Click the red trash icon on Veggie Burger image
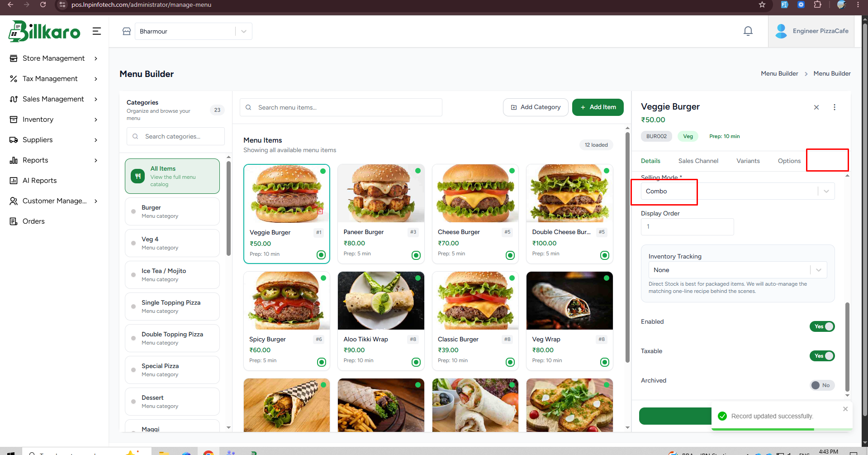868x455 pixels. 320,211
